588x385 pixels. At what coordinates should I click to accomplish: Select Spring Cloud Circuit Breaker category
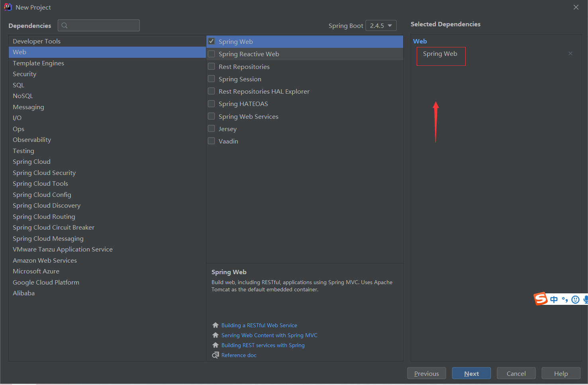point(107,228)
